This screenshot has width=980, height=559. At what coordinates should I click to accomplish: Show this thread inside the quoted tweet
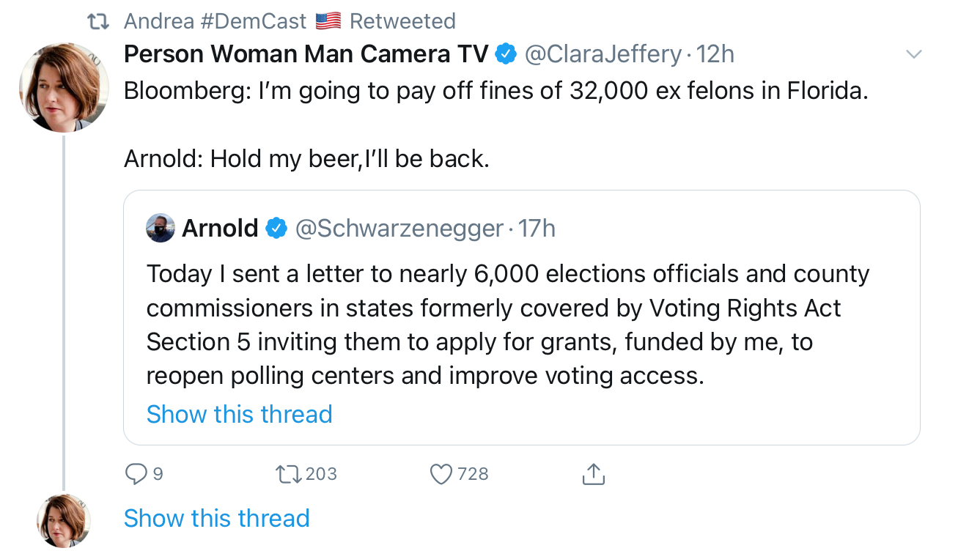pos(240,414)
